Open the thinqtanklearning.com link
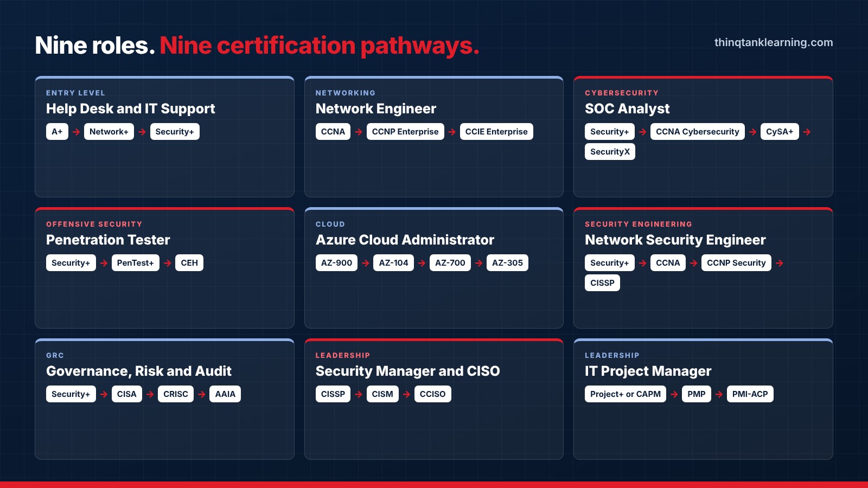The image size is (868, 488). 774,42
